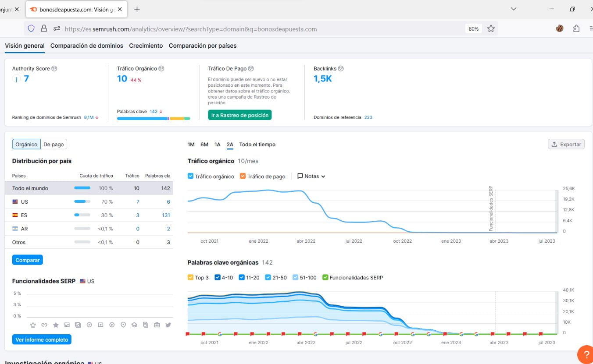Select the Todo el tiempo time range
593x364 pixels.
pos(257,145)
